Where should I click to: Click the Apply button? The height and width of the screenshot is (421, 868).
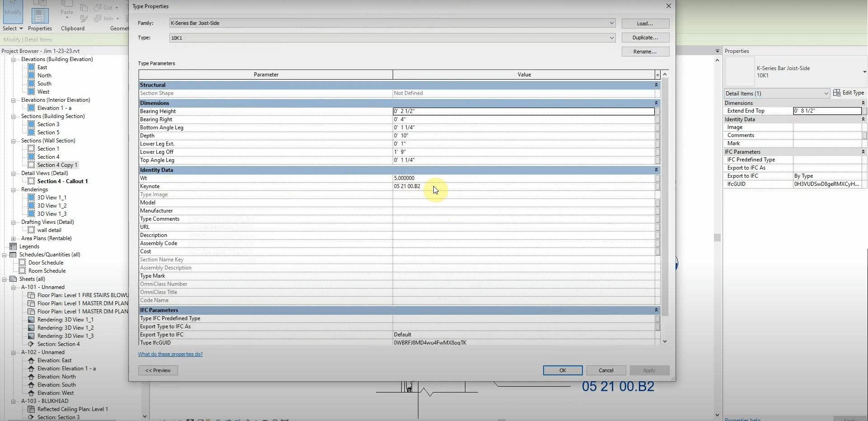point(649,370)
